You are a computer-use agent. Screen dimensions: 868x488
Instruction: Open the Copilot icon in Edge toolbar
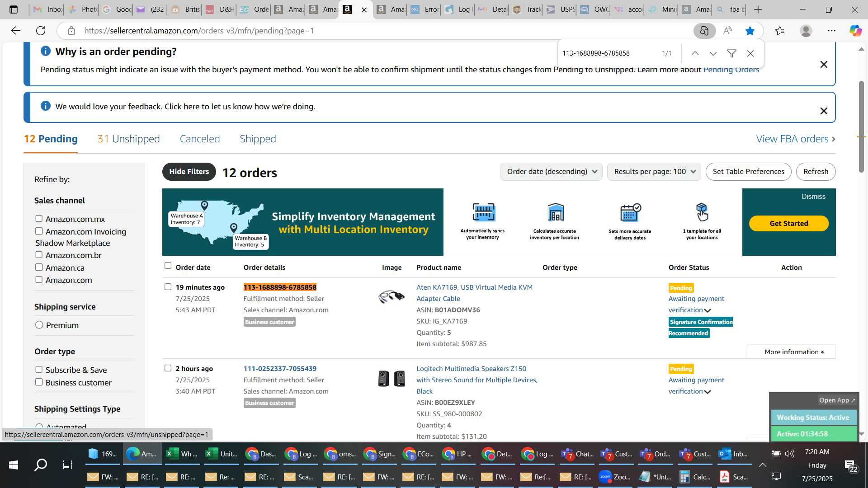click(855, 31)
